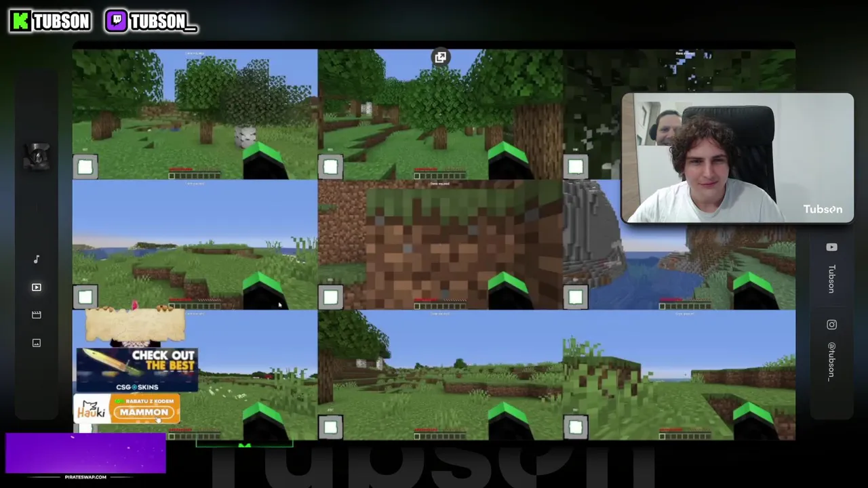Click the Hauki MAMMON discount banner
Screen dimensions: 868x488
pyautogui.click(x=127, y=408)
